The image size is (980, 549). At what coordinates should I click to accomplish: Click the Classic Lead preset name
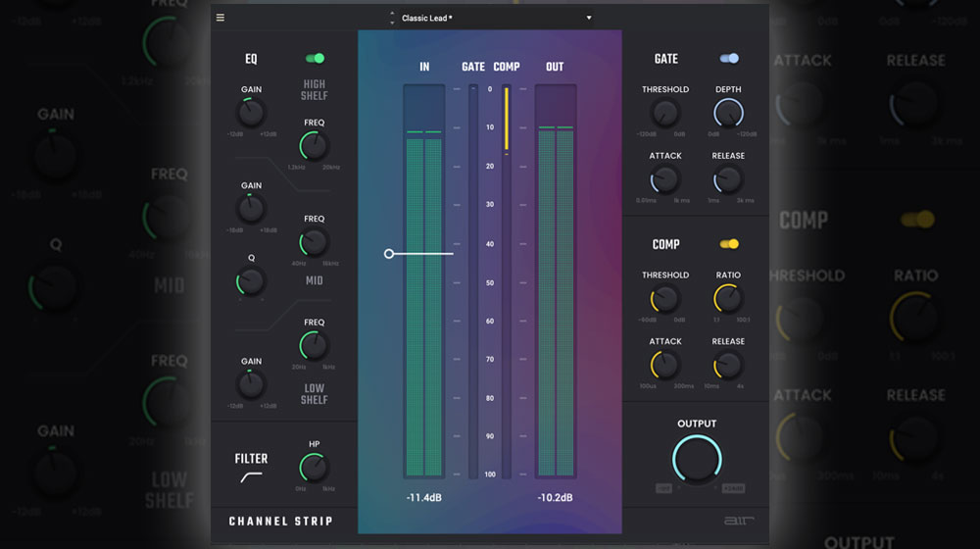tap(426, 18)
